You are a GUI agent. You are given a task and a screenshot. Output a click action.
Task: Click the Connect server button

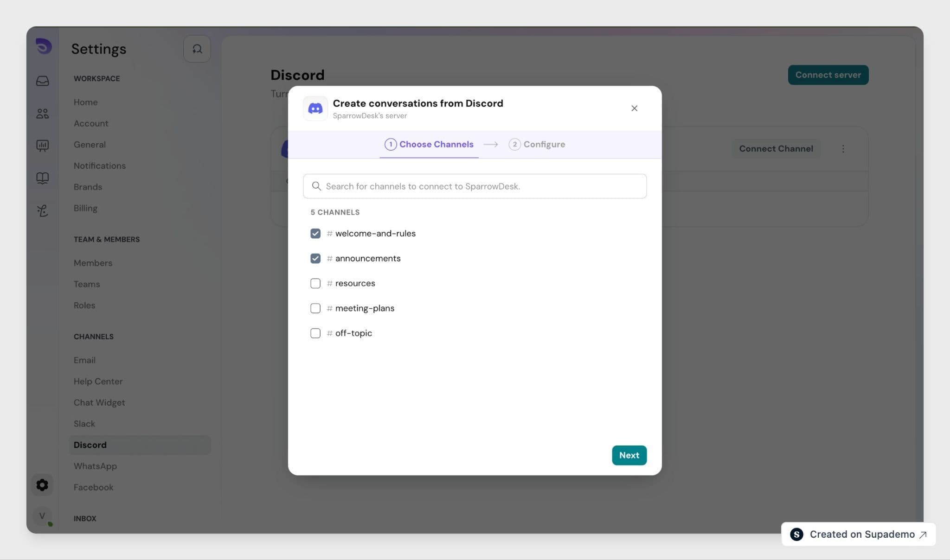click(828, 75)
